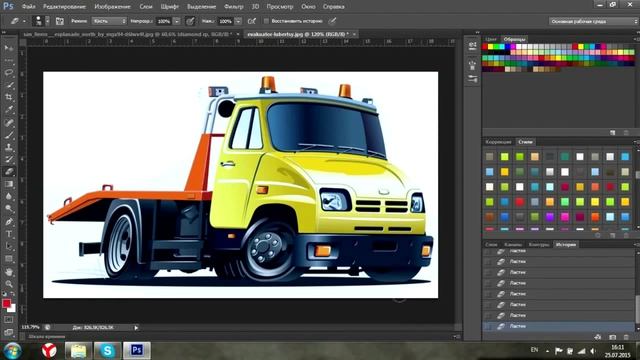Select the Hand tool

click(9, 272)
